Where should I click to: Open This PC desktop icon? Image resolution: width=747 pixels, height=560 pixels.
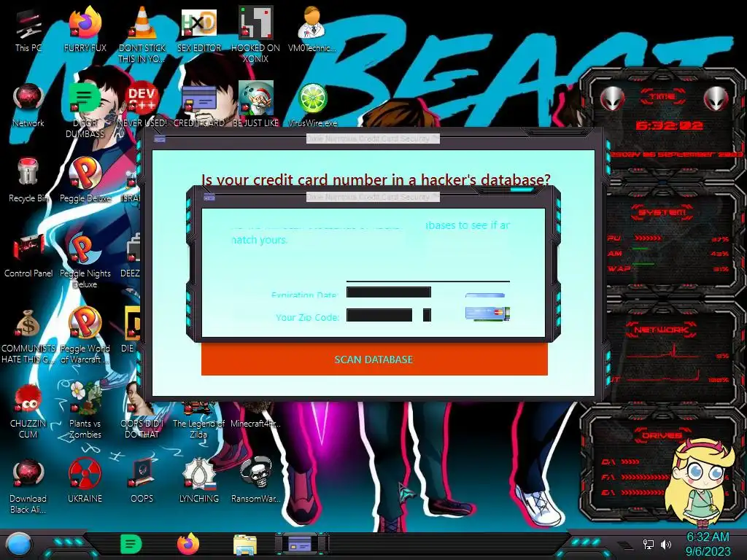tap(28, 31)
